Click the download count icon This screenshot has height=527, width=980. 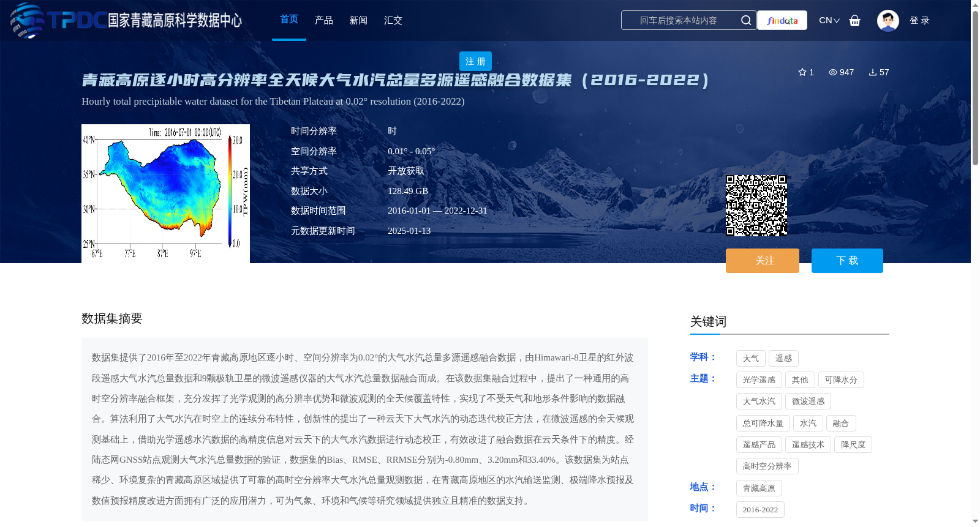[x=873, y=72]
